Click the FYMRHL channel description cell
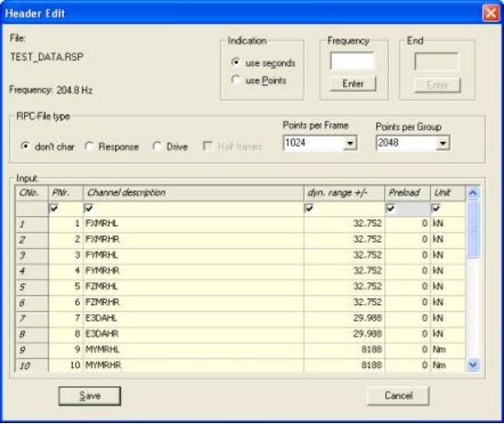 (194, 255)
